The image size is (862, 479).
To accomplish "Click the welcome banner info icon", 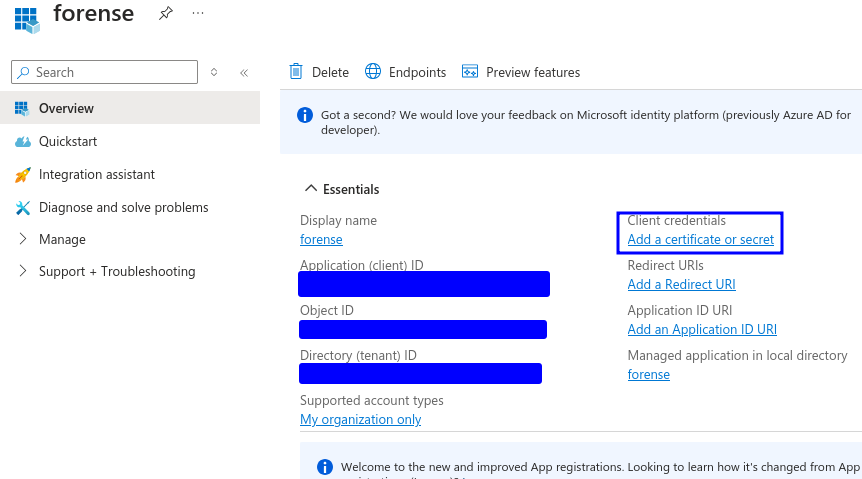I will (x=325, y=467).
